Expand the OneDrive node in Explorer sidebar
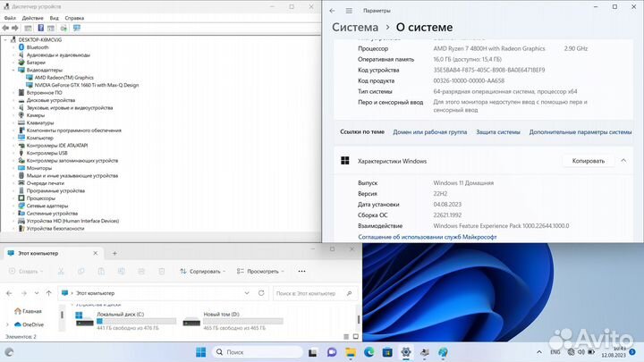This screenshot has width=644, height=362. 7,324
